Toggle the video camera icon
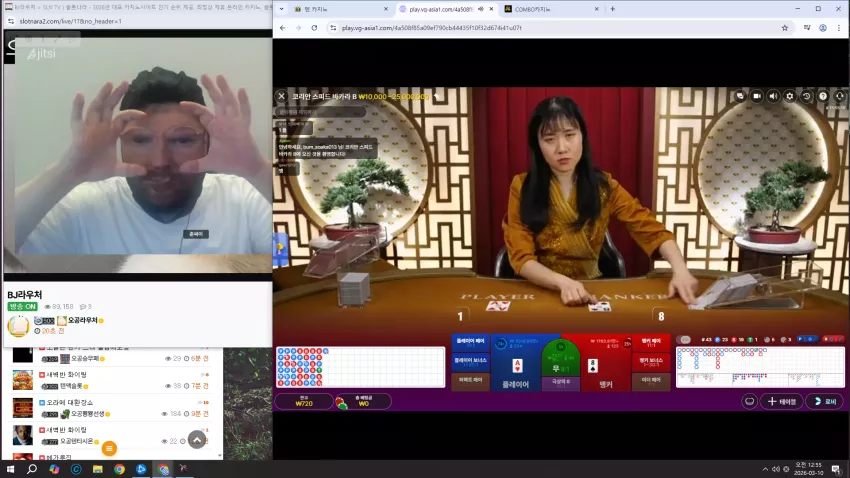Screen dimensions: 850x478 757,96
